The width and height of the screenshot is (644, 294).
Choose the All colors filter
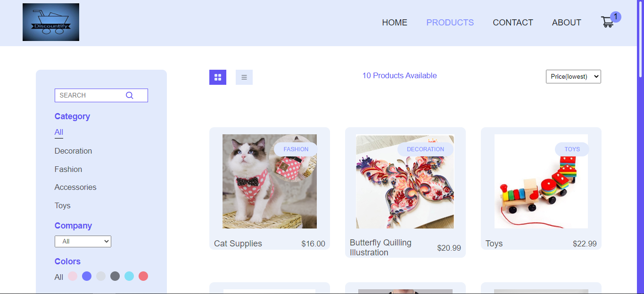59,277
